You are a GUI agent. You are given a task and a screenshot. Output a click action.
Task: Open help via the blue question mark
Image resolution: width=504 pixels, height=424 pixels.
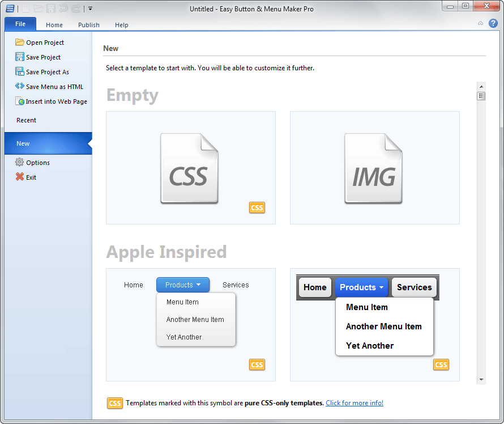(x=493, y=24)
